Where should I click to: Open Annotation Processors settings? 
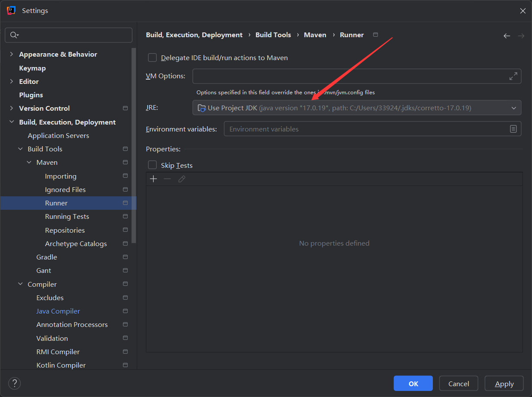point(72,324)
